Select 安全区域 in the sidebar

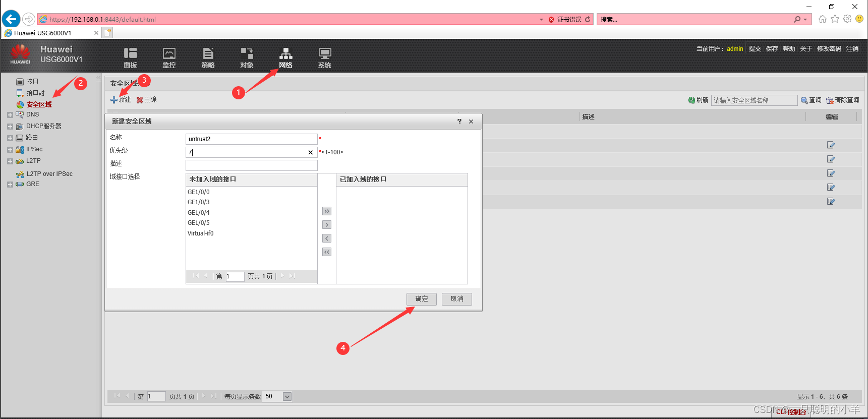click(39, 104)
